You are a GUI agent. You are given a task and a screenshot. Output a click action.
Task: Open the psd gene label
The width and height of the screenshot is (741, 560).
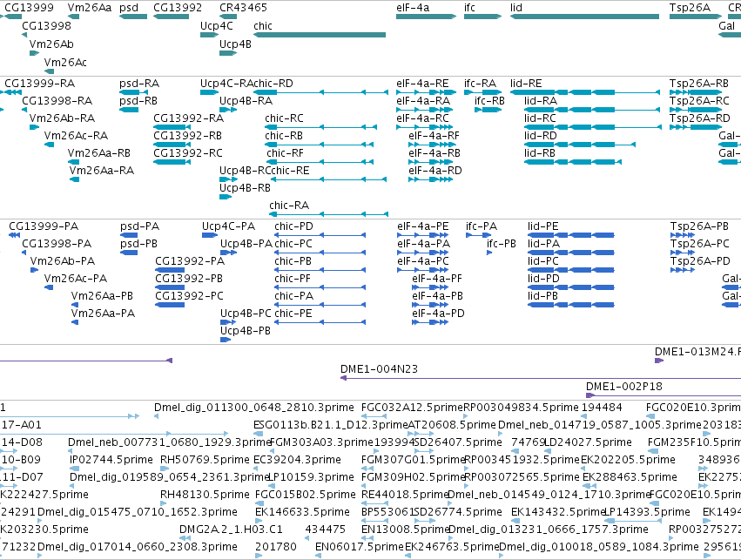point(129,8)
